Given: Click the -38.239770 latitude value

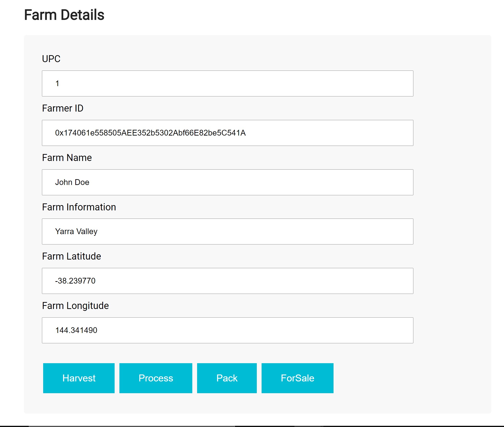Looking at the screenshot, I should click(x=75, y=281).
